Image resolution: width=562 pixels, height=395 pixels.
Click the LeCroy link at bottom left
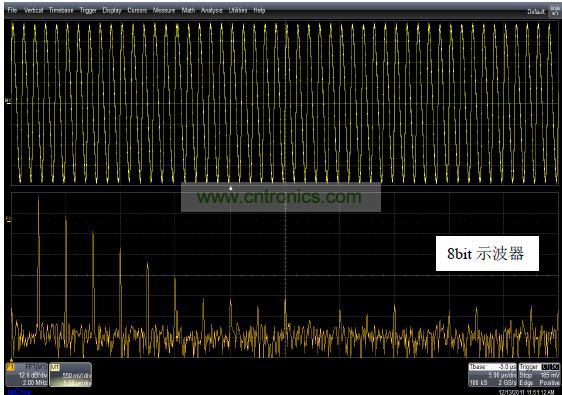[x=19, y=392]
